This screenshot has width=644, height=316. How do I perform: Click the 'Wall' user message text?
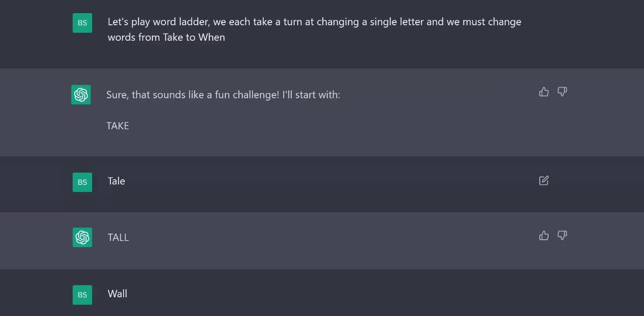tap(117, 294)
